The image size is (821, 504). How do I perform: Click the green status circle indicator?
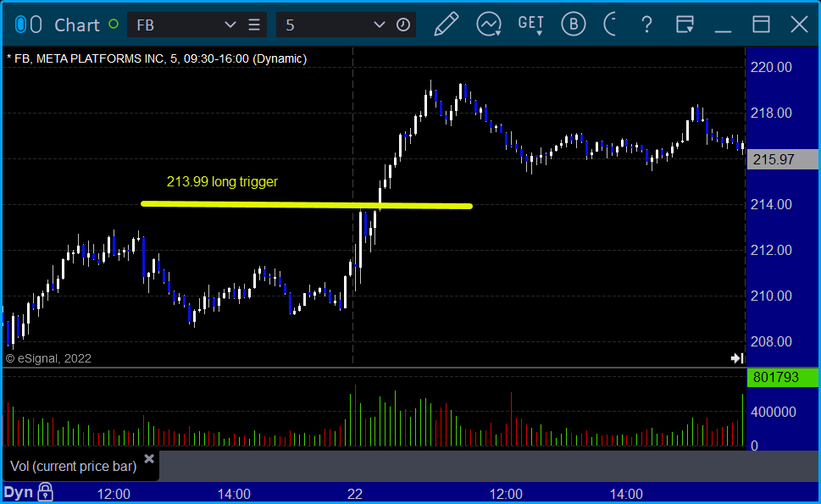pyautogui.click(x=113, y=24)
